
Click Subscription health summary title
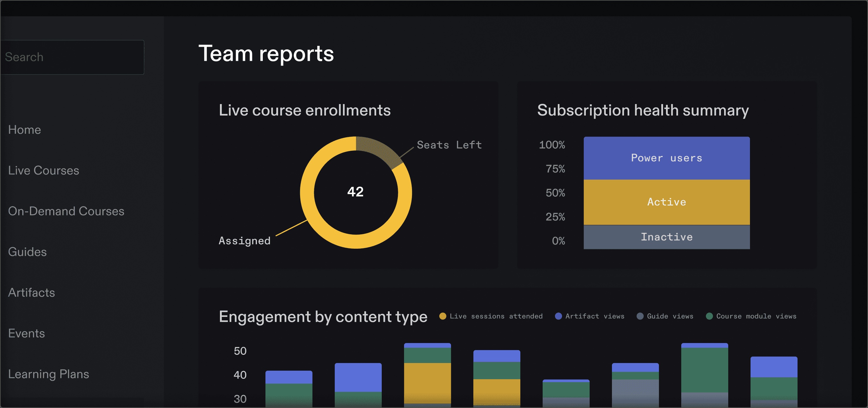click(643, 111)
